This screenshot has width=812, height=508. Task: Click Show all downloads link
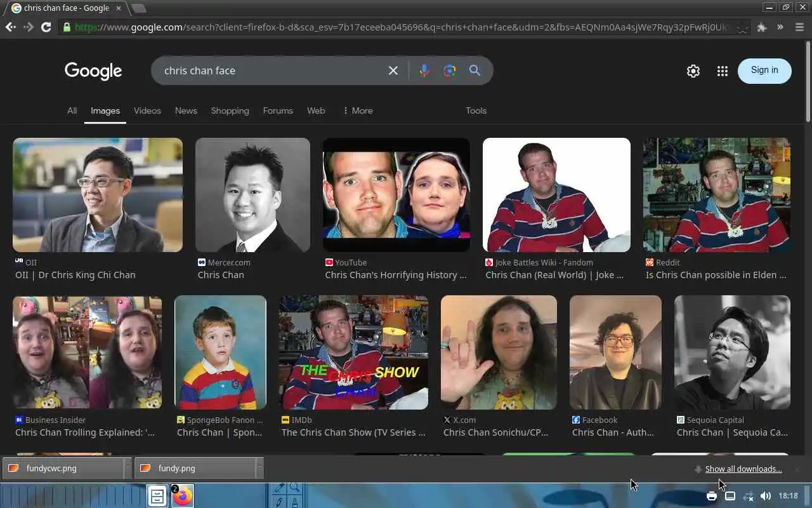[743, 469]
